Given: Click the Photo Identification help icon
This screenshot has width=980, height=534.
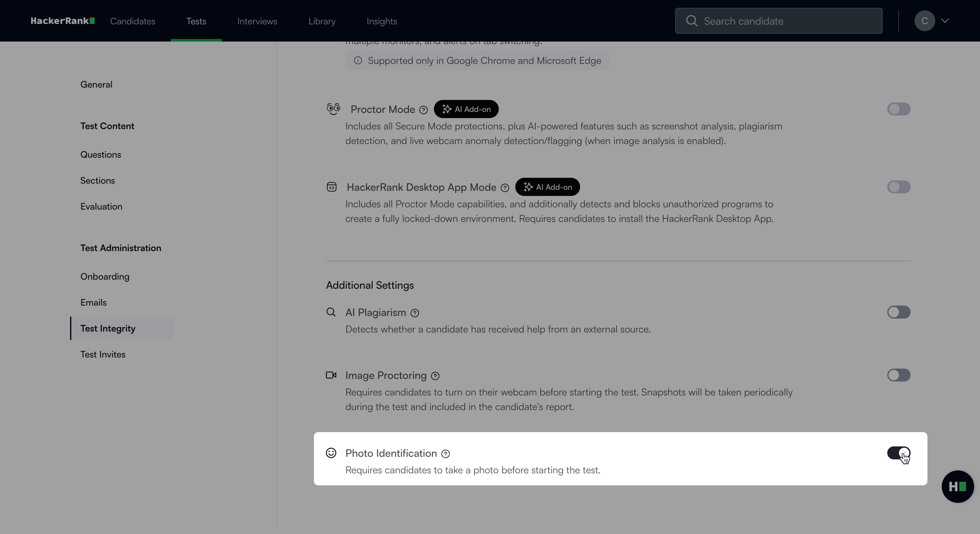Looking at the screenshot, I should click(x=446, y=454).
